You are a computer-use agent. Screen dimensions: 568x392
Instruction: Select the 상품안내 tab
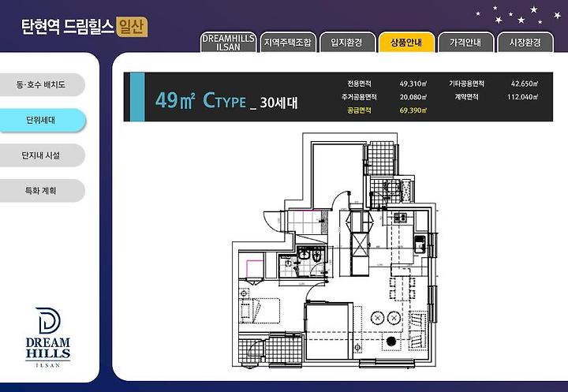(x=406, y=43)
